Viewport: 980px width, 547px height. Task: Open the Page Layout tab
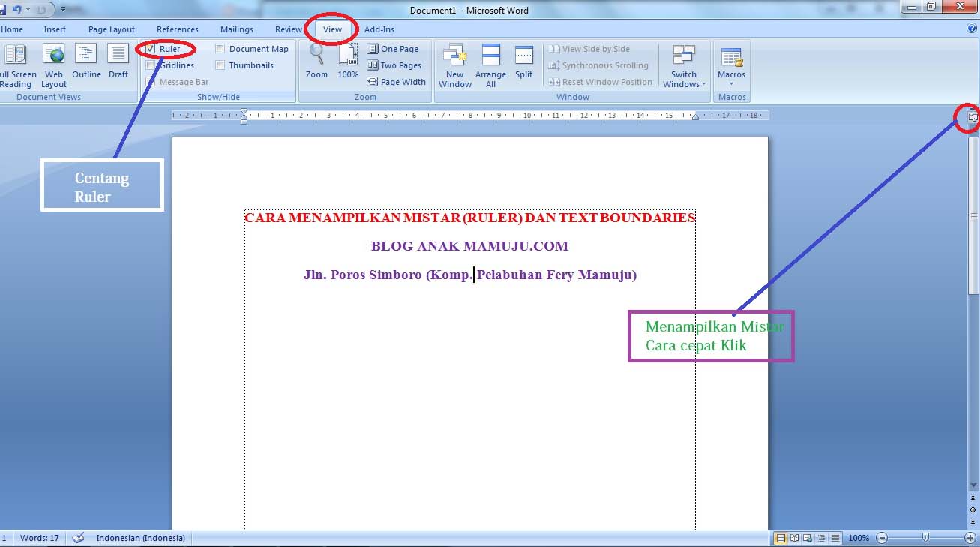112,29
